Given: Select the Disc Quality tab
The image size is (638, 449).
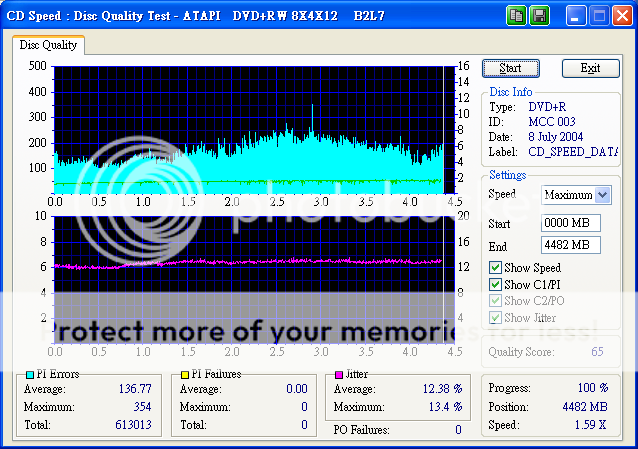Looking at the screenshot, I should [49, 45].
